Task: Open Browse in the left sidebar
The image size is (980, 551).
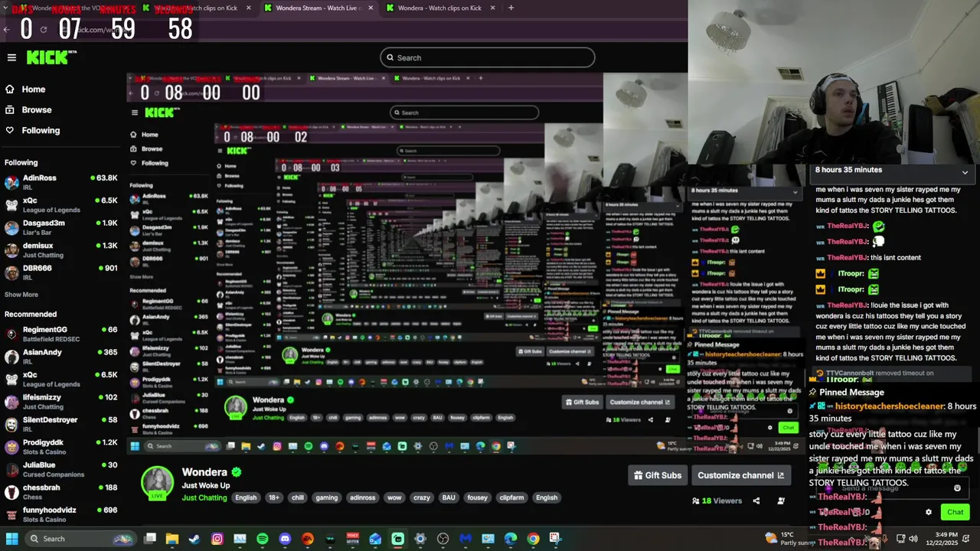Action: [x=28, y=110]
